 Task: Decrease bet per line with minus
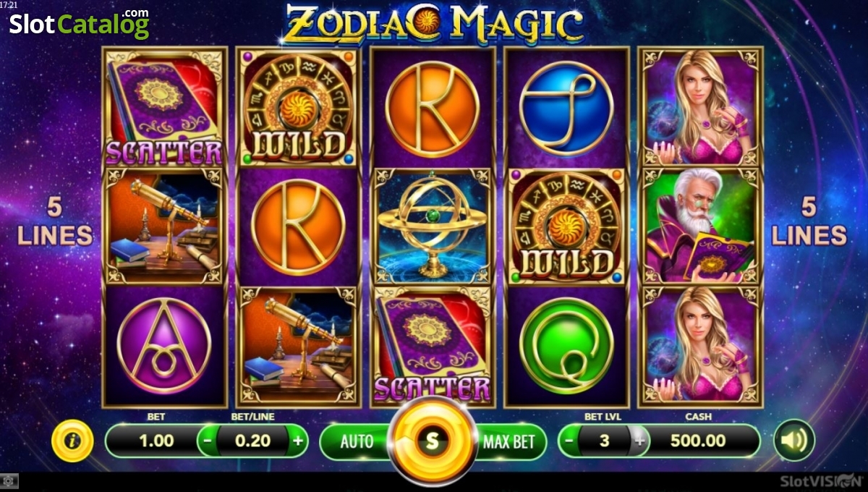pyautogui.click(x=207, y=440)
